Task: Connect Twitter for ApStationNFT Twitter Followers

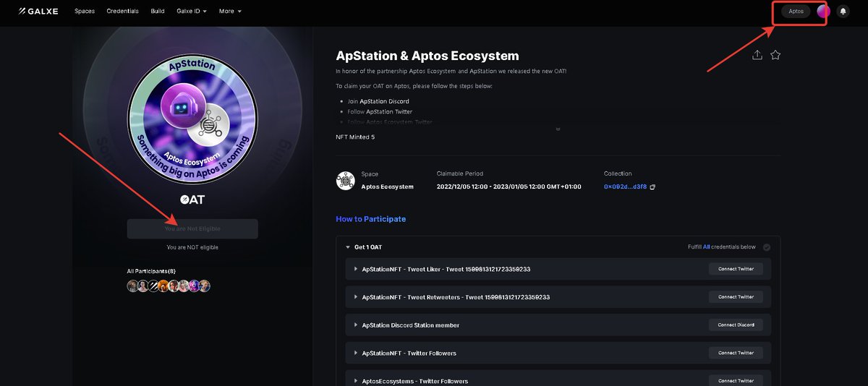Action: point(736,353)
